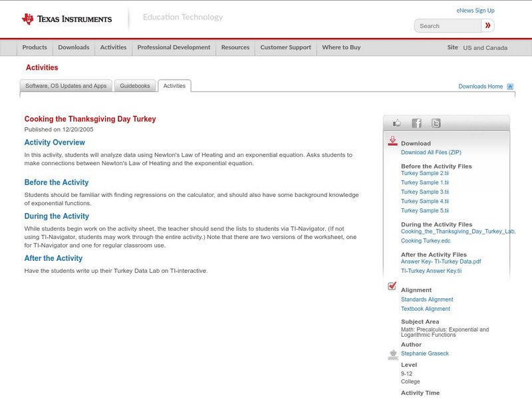
Task: Click the 9-12 level text
Action: pyautogui.click(x=406, y=373)
